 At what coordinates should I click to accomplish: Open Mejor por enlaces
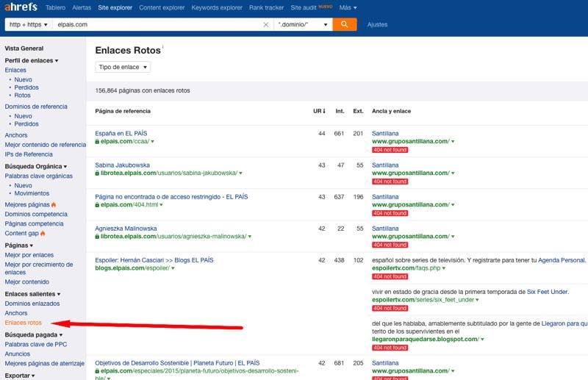point(29,255)
